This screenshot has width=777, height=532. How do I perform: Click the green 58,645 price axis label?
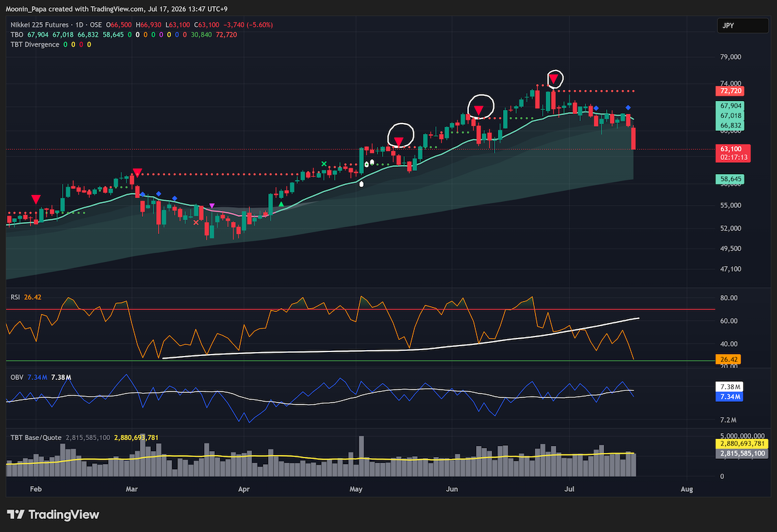click(x=731, y=178)
